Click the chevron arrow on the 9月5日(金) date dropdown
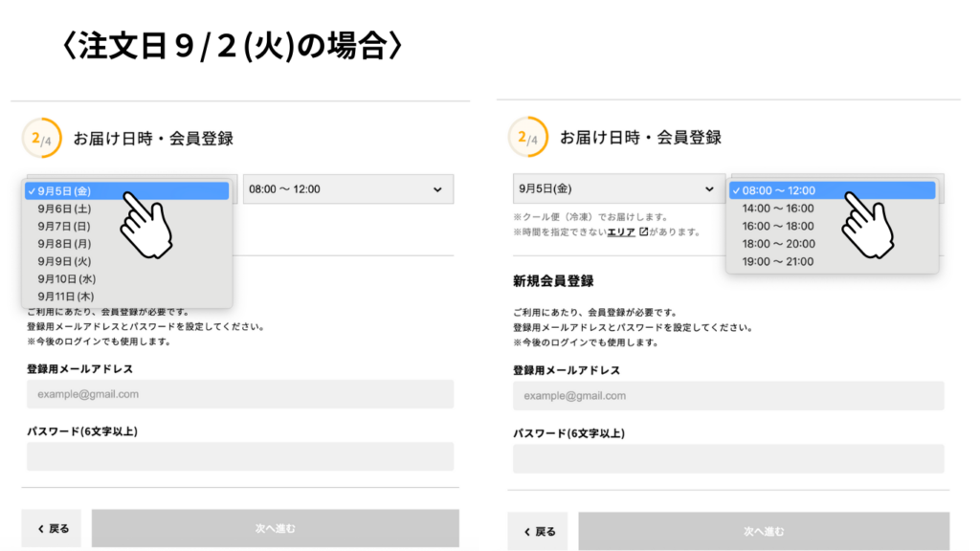The image size is (980, 551). coord(709,188)
